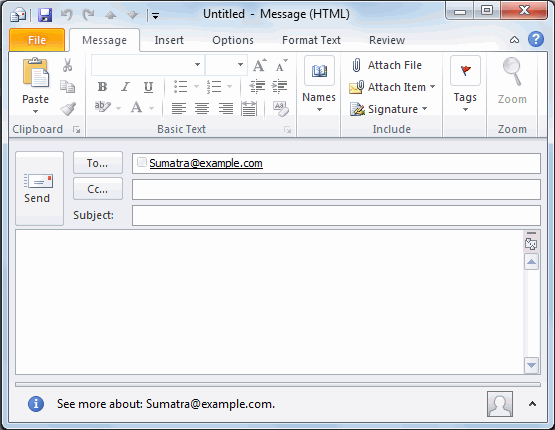Expand the People Pane chevron

click(532, 404)
